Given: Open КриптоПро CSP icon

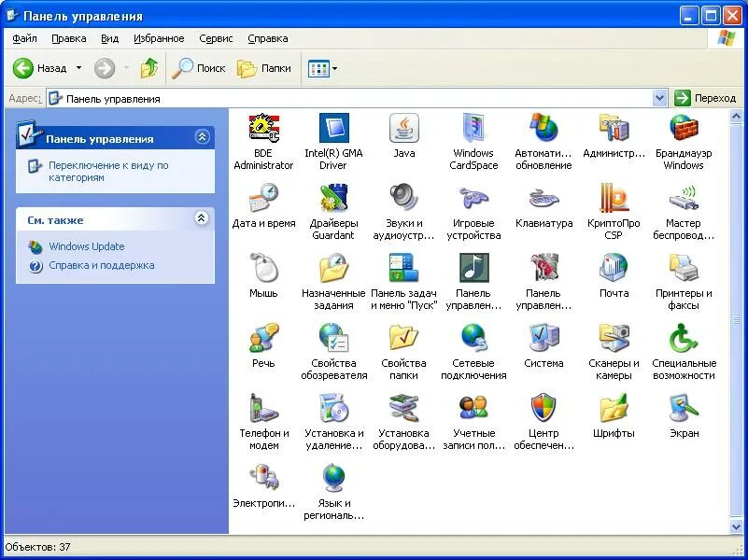Looking at the screenshot, I should 614,198.
